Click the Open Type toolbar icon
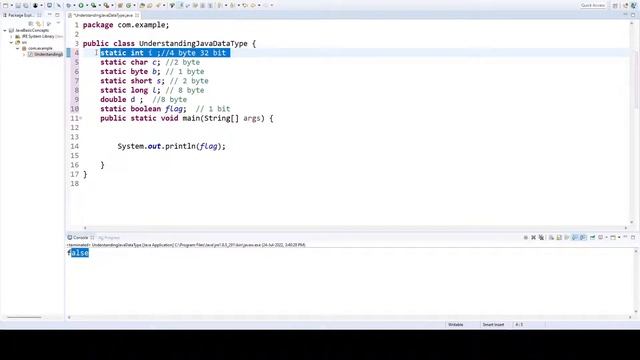 142,5
